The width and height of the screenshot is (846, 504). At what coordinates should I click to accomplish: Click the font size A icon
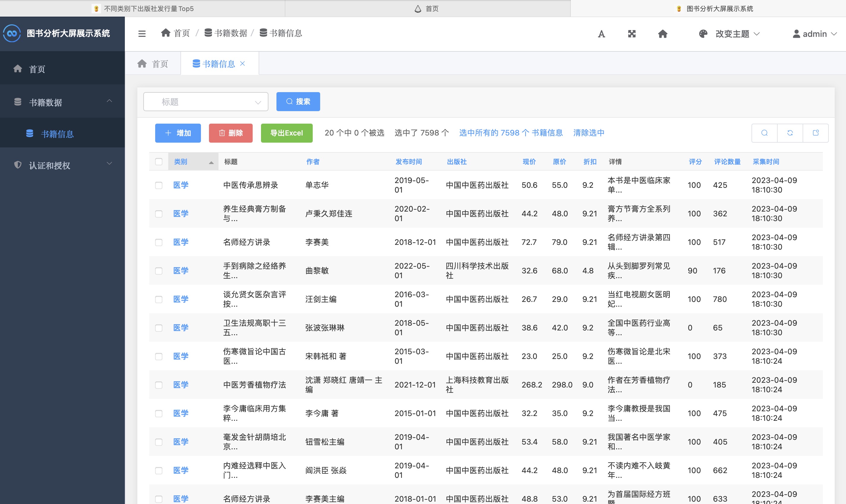click(x=601, y=34)
